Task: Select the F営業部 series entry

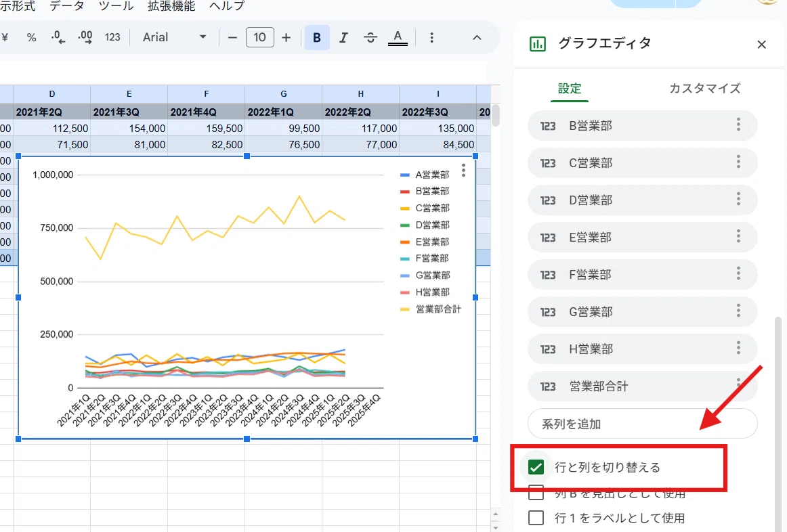Action: 642,274
